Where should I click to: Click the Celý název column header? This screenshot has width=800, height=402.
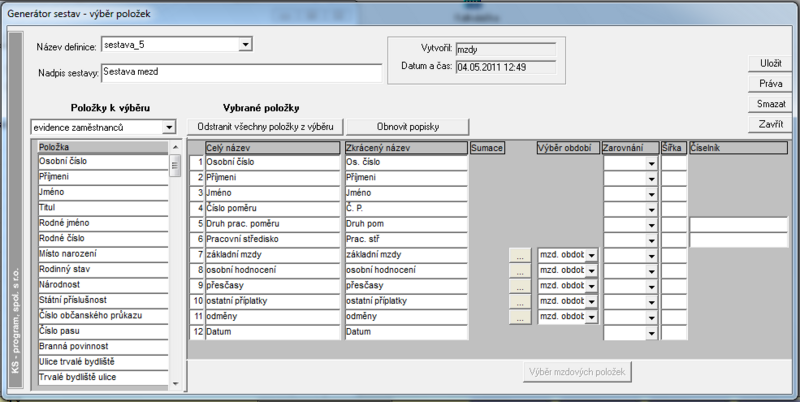pyautogui.click(x=272, y=148)
